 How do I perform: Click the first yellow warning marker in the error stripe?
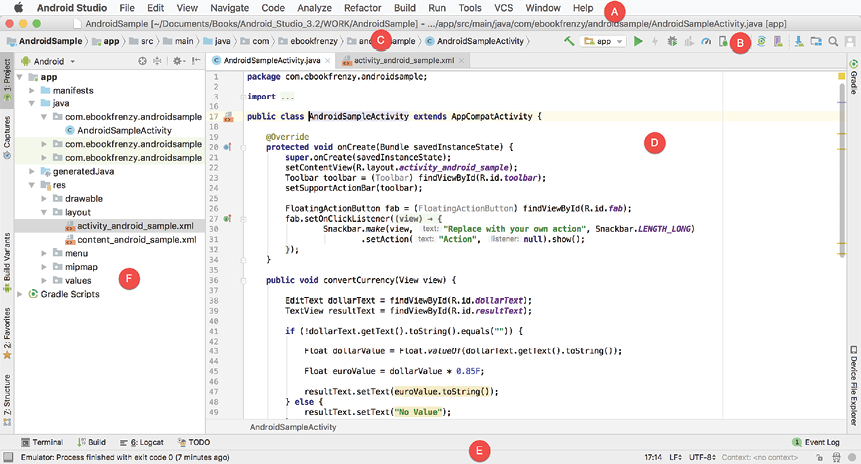(841, 133)
